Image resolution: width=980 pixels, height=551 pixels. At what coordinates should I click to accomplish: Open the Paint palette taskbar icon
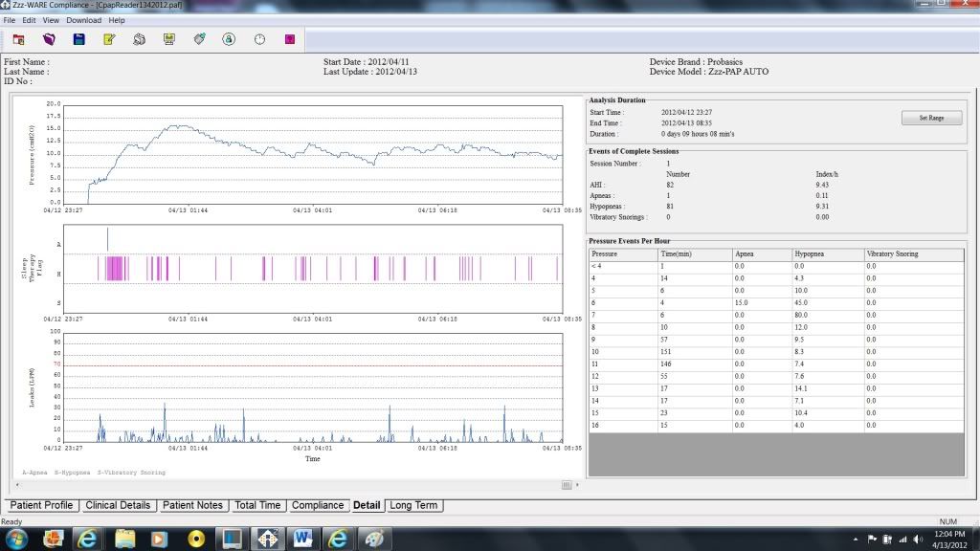(x=374, y=539)
